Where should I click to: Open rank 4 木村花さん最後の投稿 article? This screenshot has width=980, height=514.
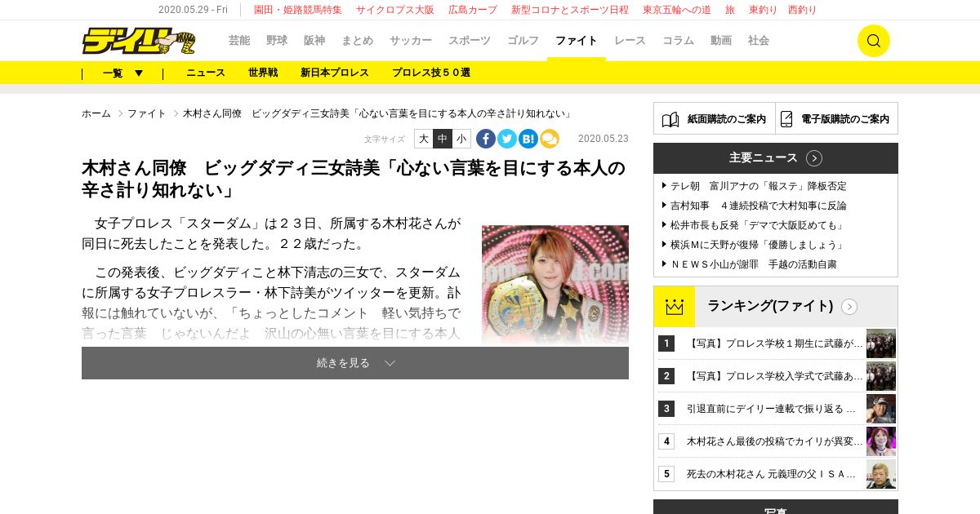point(774,441)
